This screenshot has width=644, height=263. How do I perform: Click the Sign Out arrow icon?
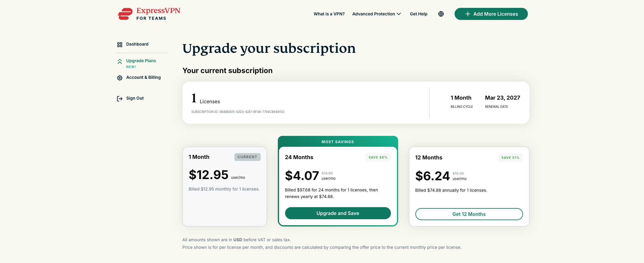(120, 99)
